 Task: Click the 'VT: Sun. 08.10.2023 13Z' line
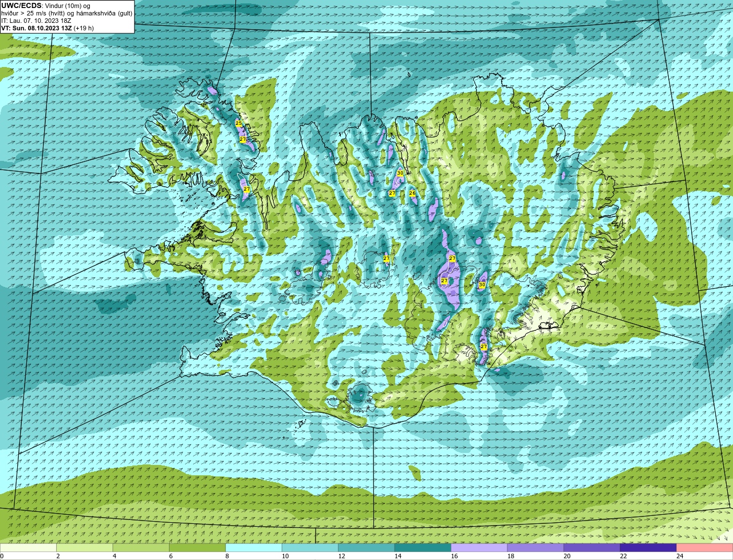[x=36, y=28]
